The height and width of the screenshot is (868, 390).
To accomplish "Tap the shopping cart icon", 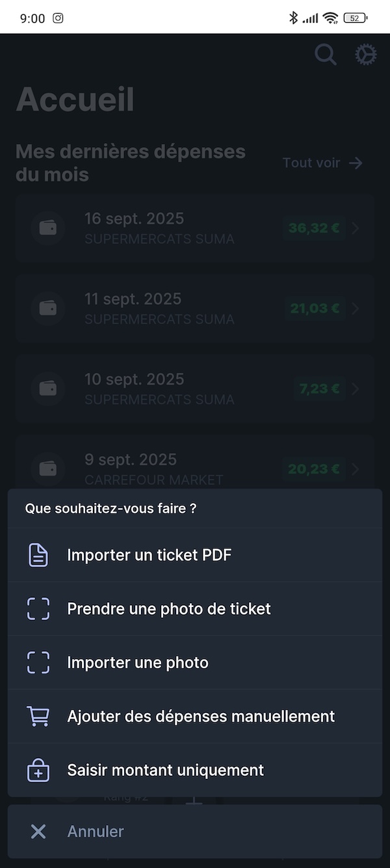I will (x=38, y=716).
